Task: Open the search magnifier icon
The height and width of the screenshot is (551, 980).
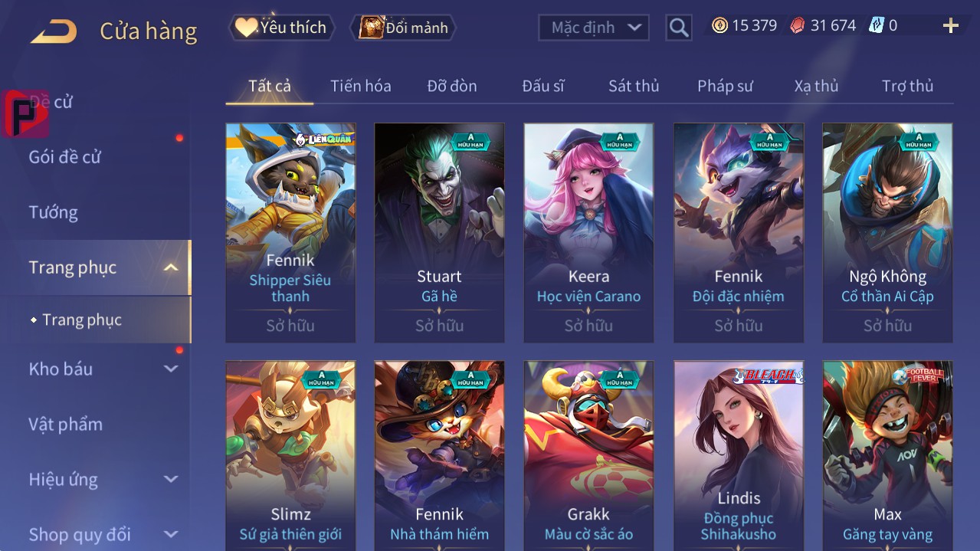Action: [x=679, y=28]
